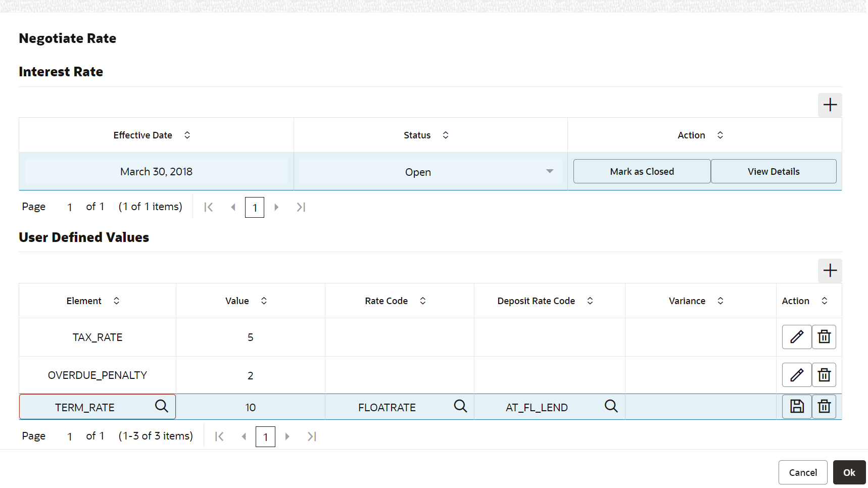Delete the TAX_RATE row
The height and width of the screenshot is (488, 868).
point(824,337)
